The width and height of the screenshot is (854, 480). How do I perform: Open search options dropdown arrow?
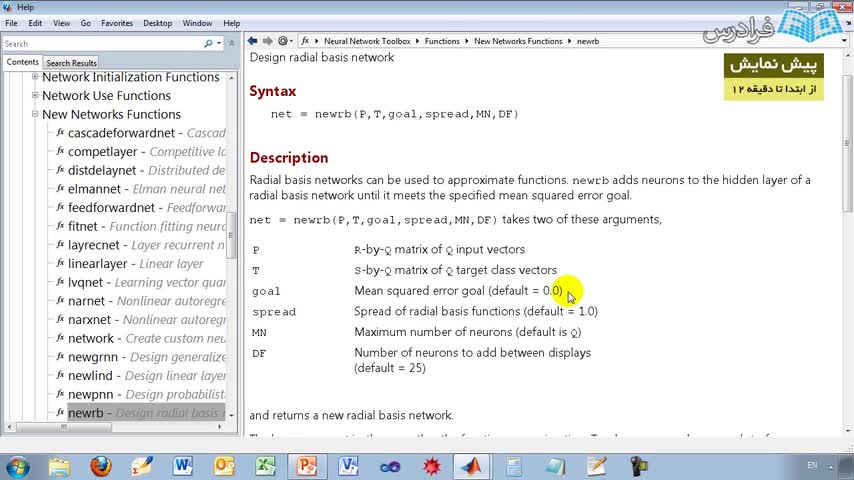(219, 44)
